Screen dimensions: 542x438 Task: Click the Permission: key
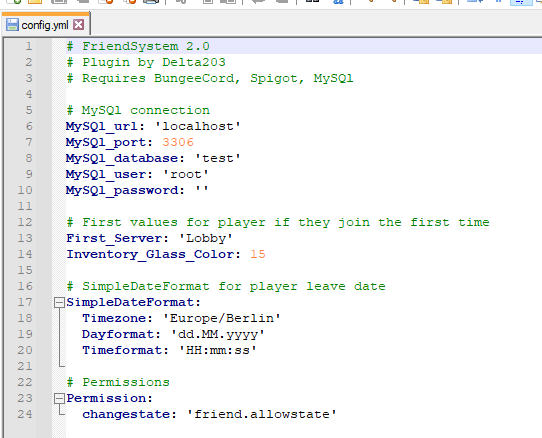pyautogui.click(x=109, y=398)
